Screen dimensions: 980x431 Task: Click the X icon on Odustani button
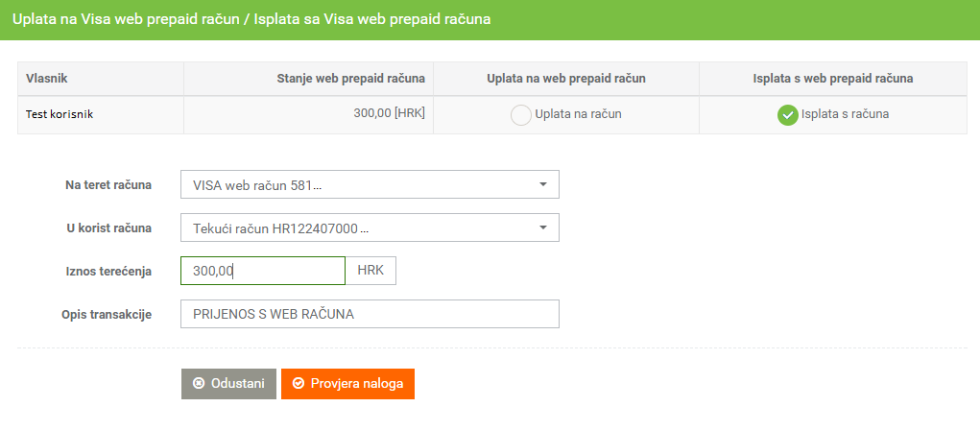click(199, 384)
